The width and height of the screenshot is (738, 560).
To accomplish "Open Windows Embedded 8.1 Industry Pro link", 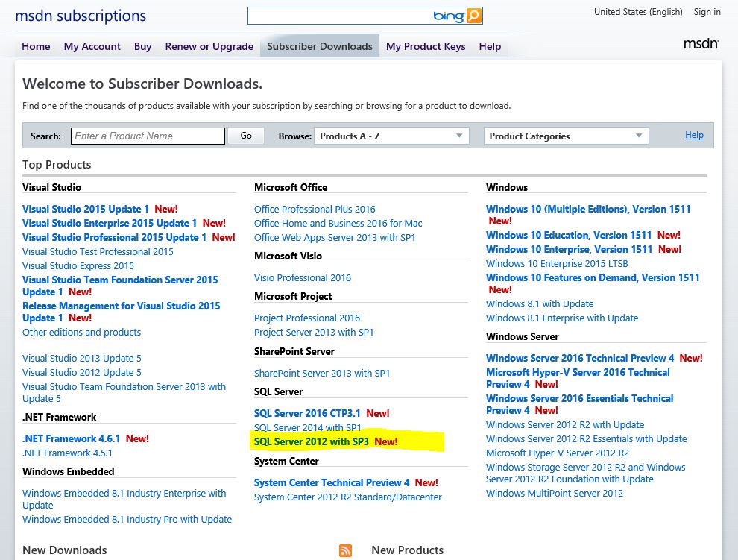I will 127,520.
